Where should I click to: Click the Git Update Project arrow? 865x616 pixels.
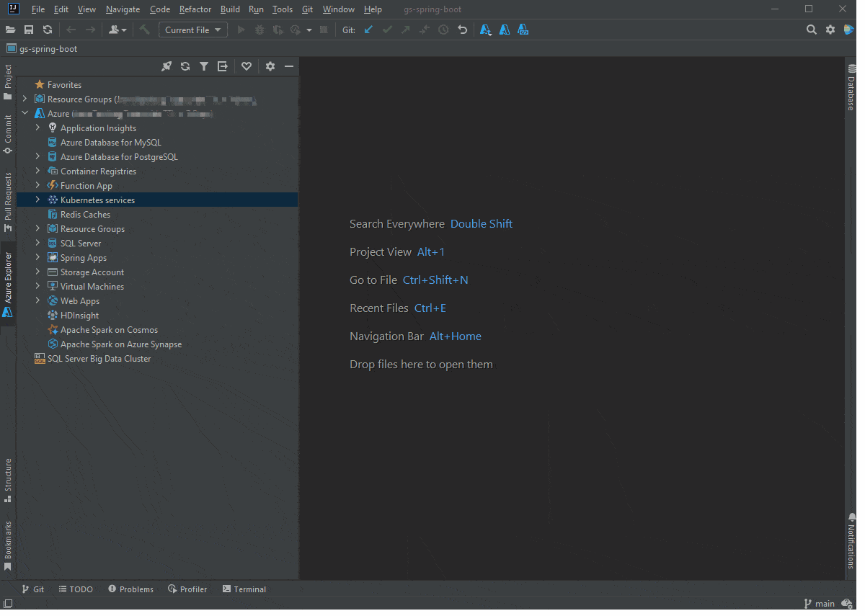369,30
